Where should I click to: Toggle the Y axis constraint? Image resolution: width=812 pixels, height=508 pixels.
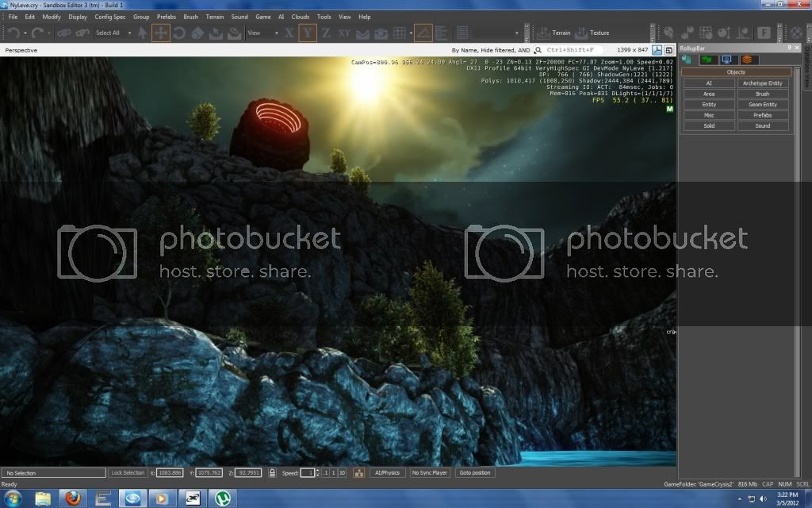coord(308,33)
